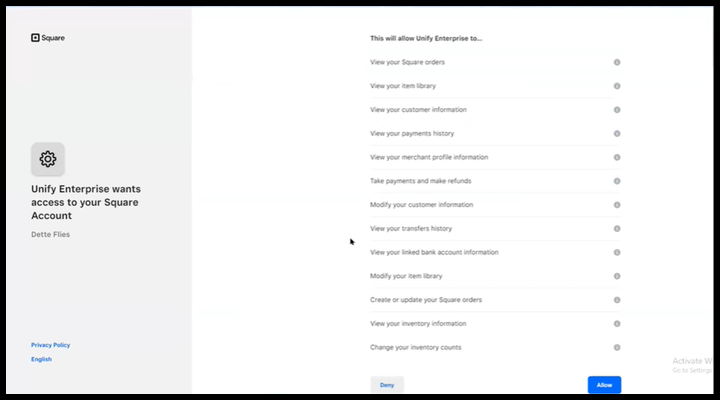Open info for Create or update Square orders
Image resolution: width=720 pixels, height=400 pixels.
[617, 300]
